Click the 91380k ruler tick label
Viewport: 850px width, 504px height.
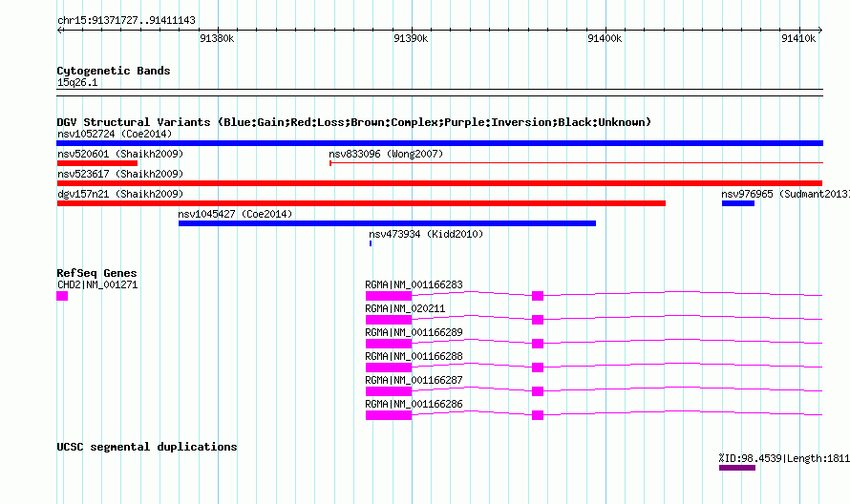(x=217, y=38)
